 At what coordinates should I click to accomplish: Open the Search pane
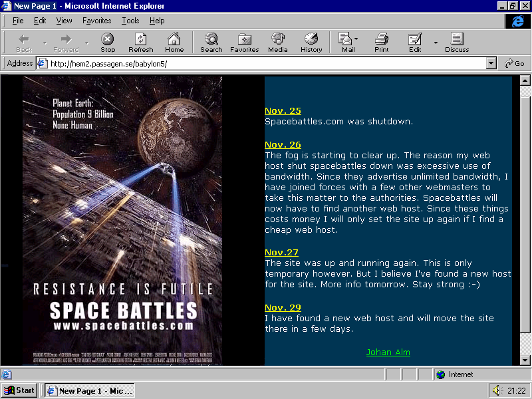point(211,43)
